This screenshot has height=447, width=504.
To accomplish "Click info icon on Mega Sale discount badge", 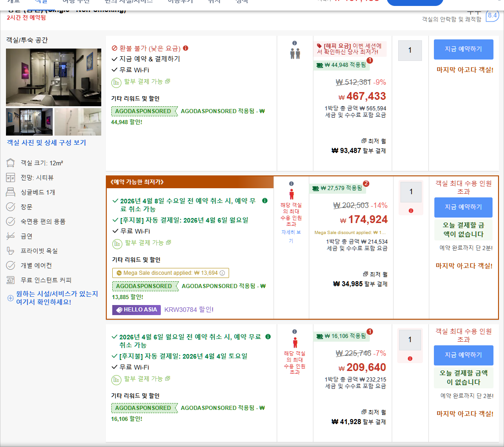I will (x=222, y=273).
